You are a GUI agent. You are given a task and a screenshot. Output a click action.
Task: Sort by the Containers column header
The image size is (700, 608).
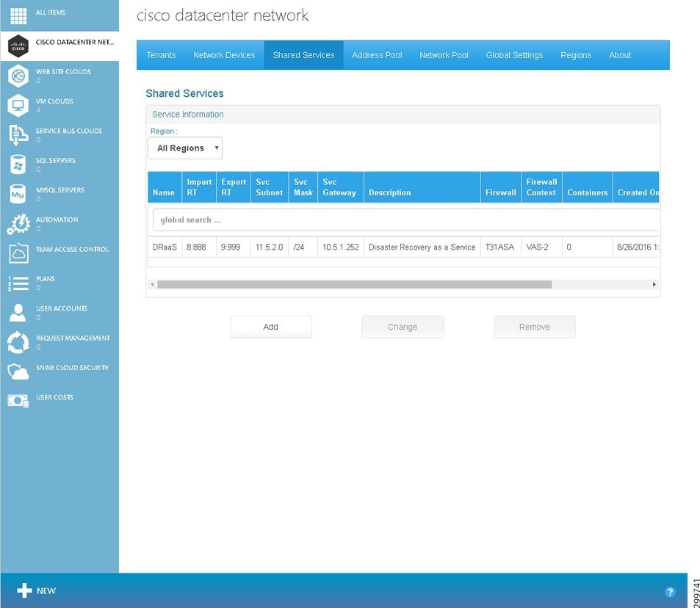588,187
